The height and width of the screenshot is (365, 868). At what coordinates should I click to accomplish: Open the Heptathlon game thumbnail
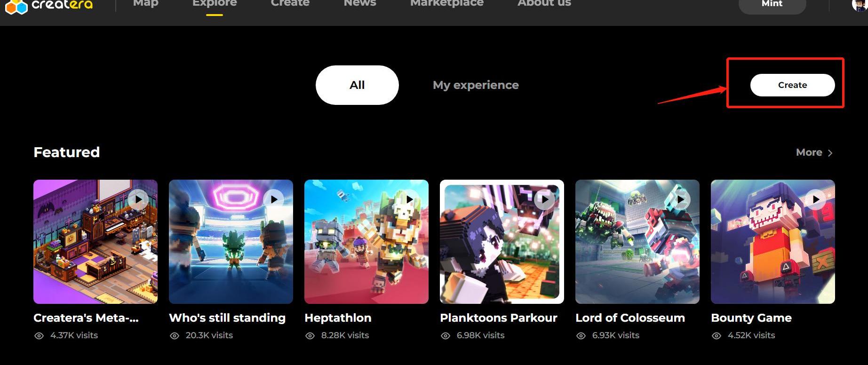pyautogui.click(x=366, y=242)
